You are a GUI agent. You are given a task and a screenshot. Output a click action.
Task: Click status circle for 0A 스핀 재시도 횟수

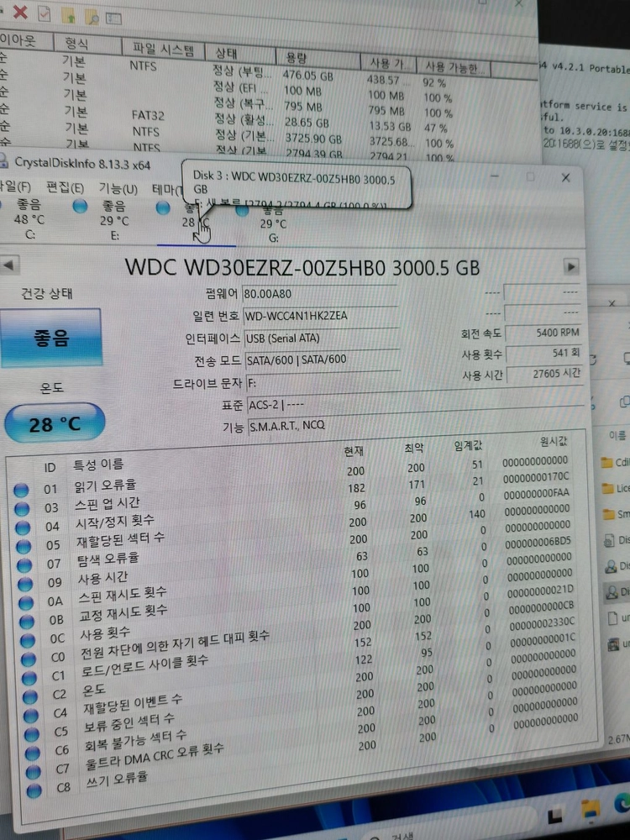click(x=26, y=602)
